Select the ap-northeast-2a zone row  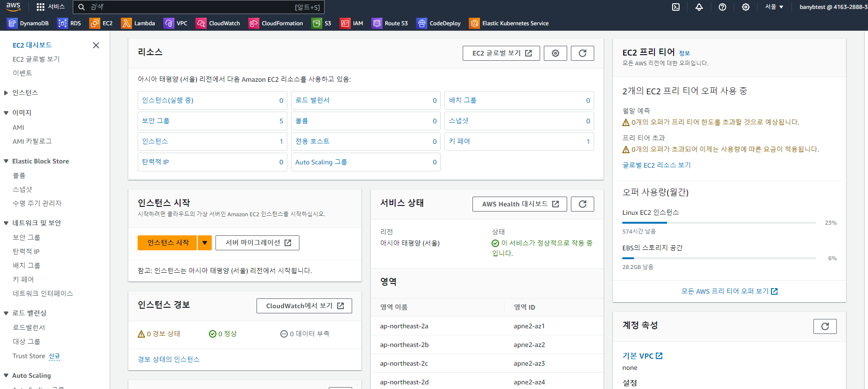[487, 326]
